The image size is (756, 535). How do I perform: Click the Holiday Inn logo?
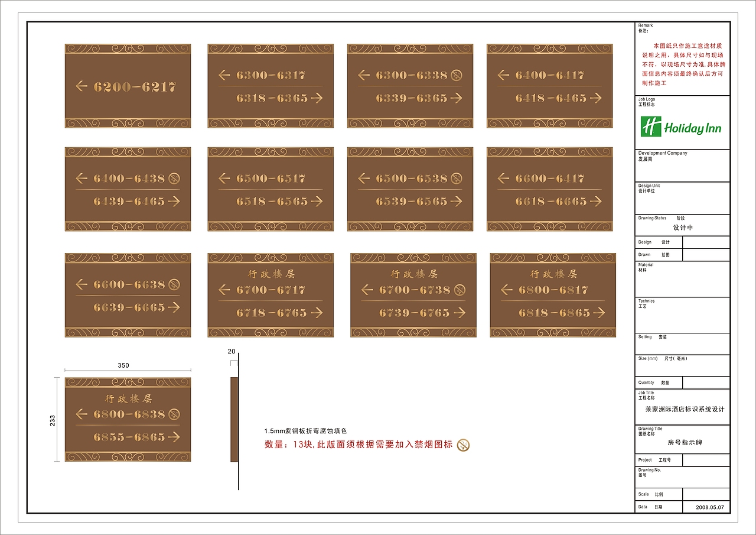[x=681, y=127]
